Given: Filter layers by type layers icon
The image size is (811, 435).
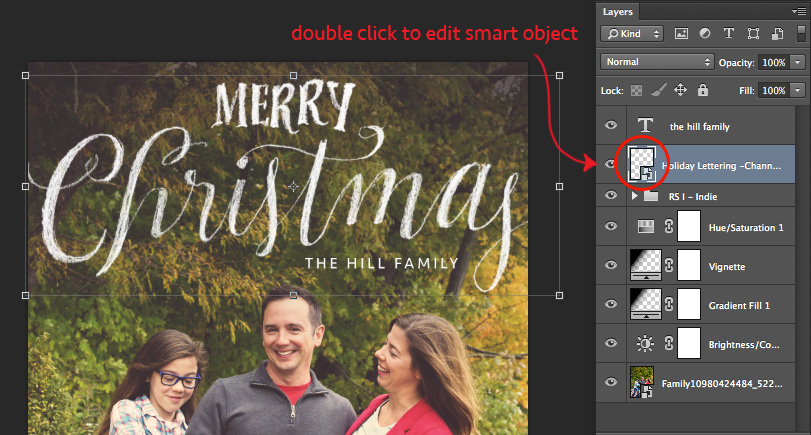Looking at the screenshot, I should coord(729,34).
